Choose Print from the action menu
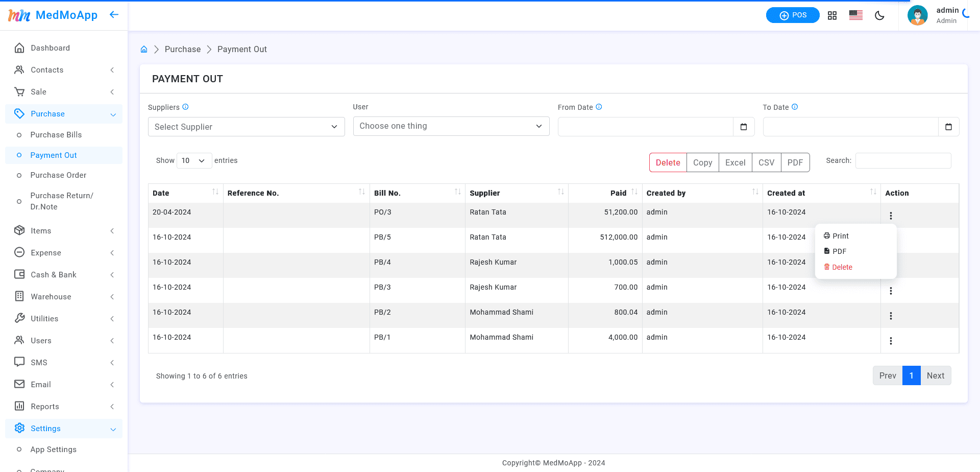The height and width of the screenshot is (472, 980). pos(840,236)
